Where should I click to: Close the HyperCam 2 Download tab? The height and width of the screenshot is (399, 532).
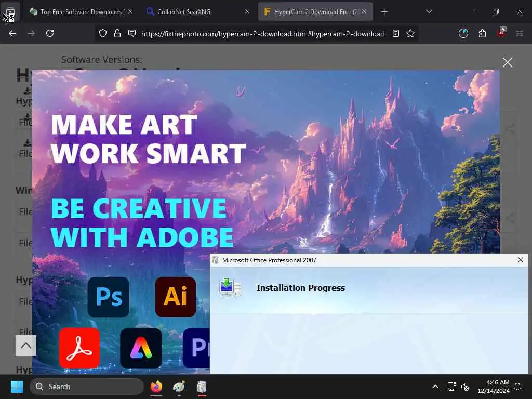[x=364, y=11]
